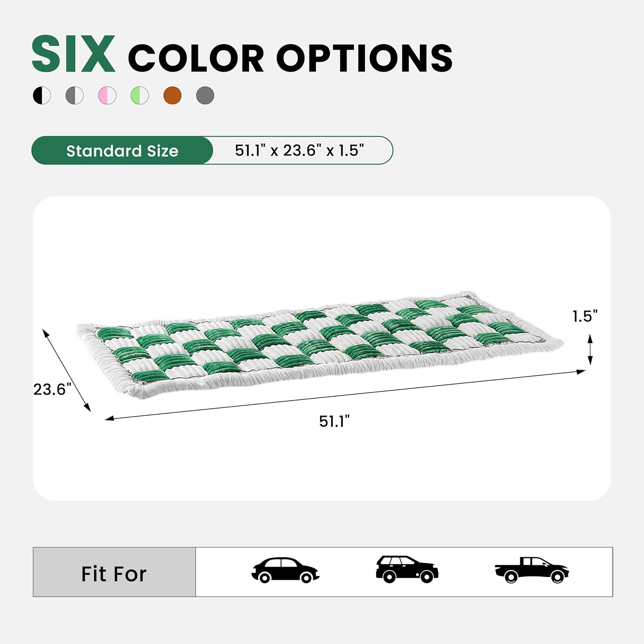Click the SUV vehicle icon
Screen dimensions: 644x644
(407, 570)
